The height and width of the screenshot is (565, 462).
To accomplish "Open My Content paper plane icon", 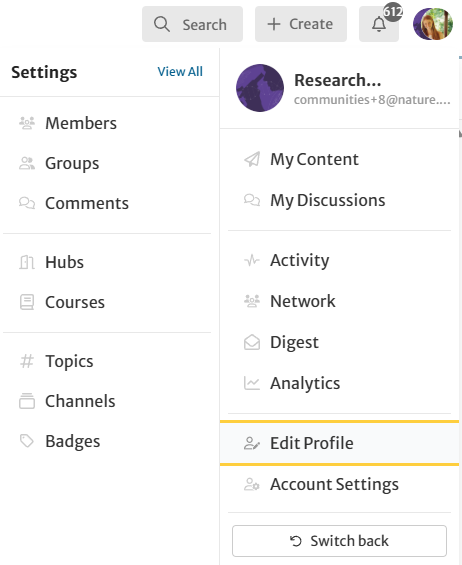I will (x=252, y=159).
